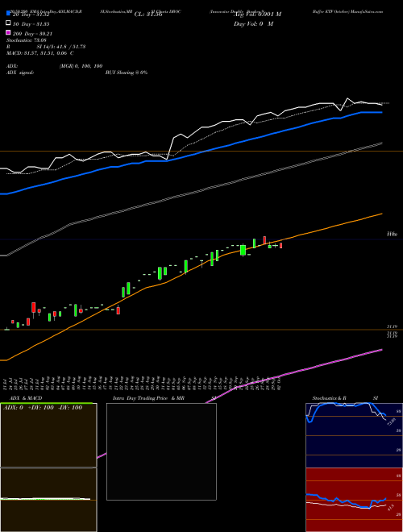Viewport: 403px width, 532px height.
Task: Select the '200 Day = 30.21' legend text
Action: tap(32, 34)
